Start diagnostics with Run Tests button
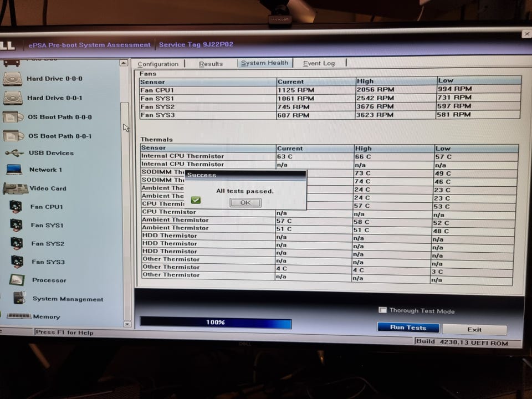 click(408, 328)
